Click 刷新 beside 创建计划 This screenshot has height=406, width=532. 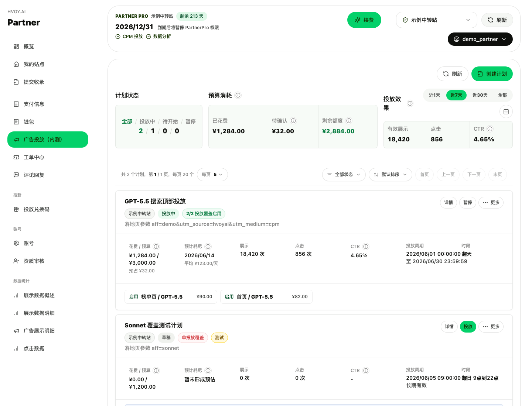pyautogui.click(x=453, y=74)
